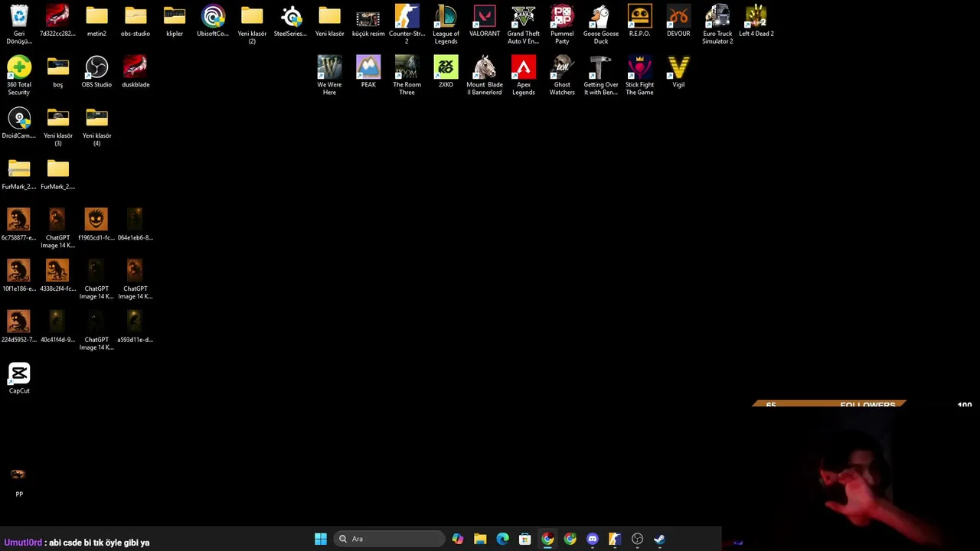Launch the Apex Legends shortcut
Viewport: 980px width, 551px height.
[x=523, y=76]
